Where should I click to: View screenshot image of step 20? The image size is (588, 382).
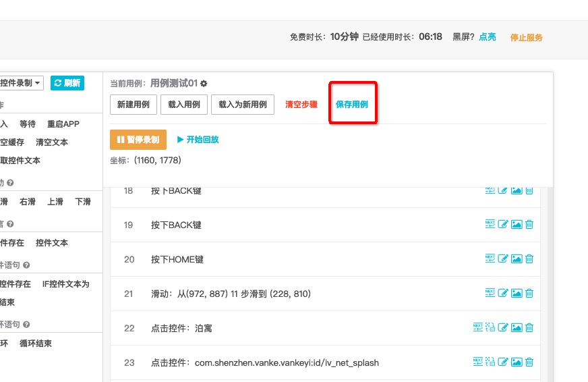(517, 258)
